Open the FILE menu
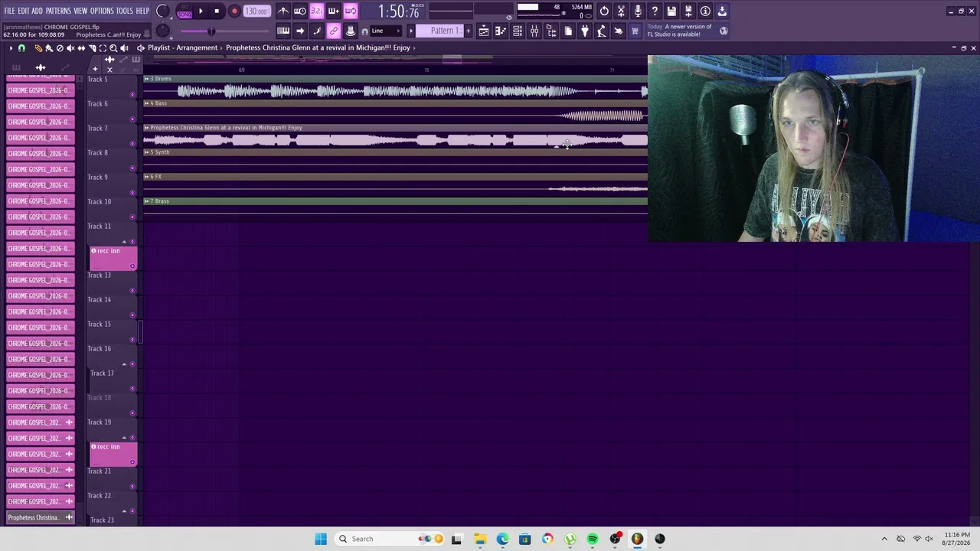980x551 pixels. 10,11
